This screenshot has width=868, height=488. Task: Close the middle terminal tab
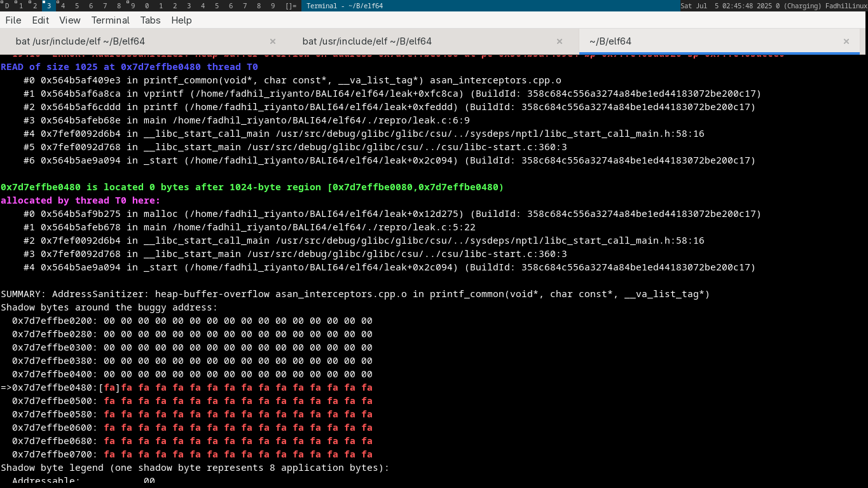pyautogui.click(x=560, y=41)
